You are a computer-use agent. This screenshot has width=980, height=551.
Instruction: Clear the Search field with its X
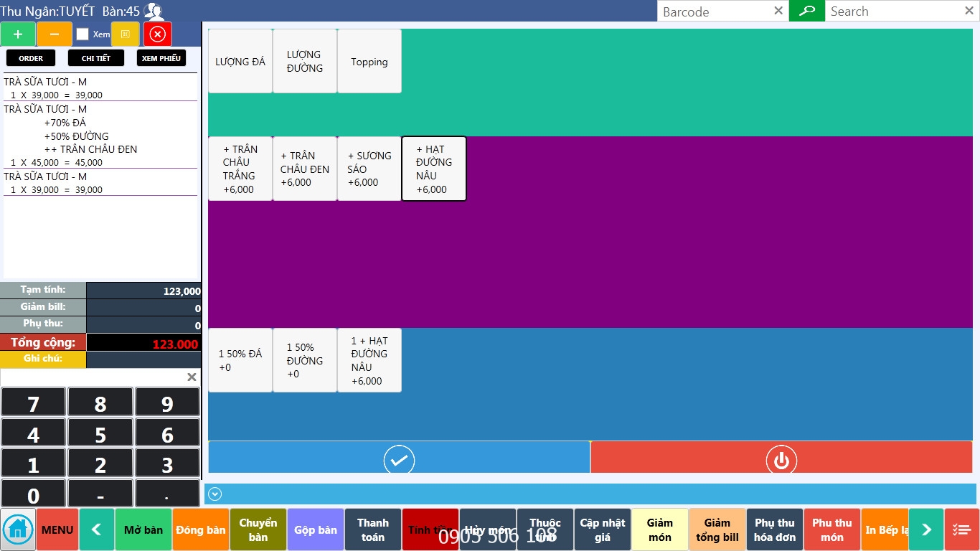point(969,11)
